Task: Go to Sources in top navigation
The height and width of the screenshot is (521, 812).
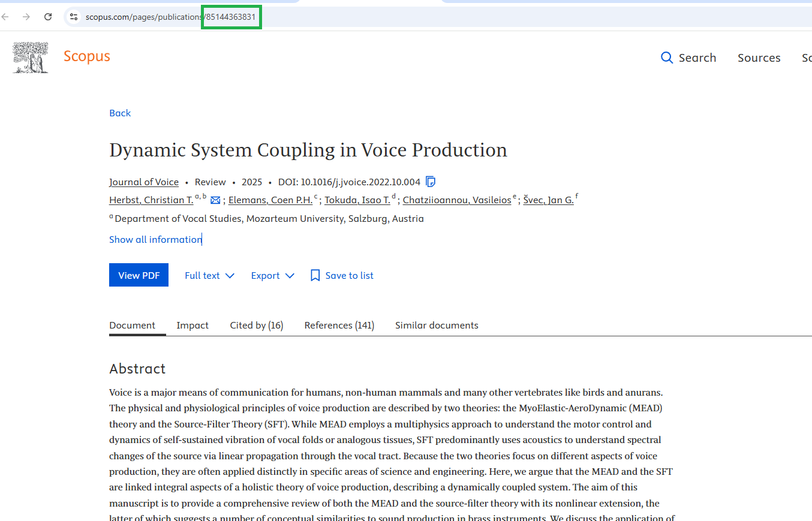Action: point(759,58)
